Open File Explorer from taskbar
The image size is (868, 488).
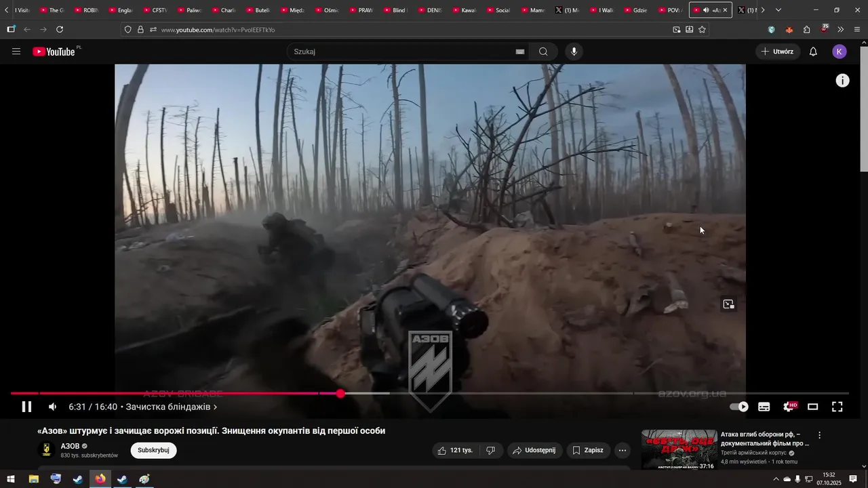[x=33, y=479]
